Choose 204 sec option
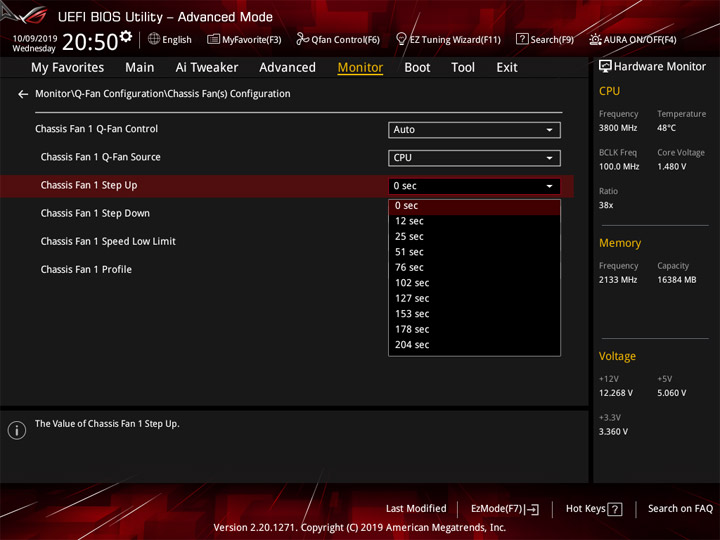The height and width of the screenshot is (540, 720). (x=474, y=345)
